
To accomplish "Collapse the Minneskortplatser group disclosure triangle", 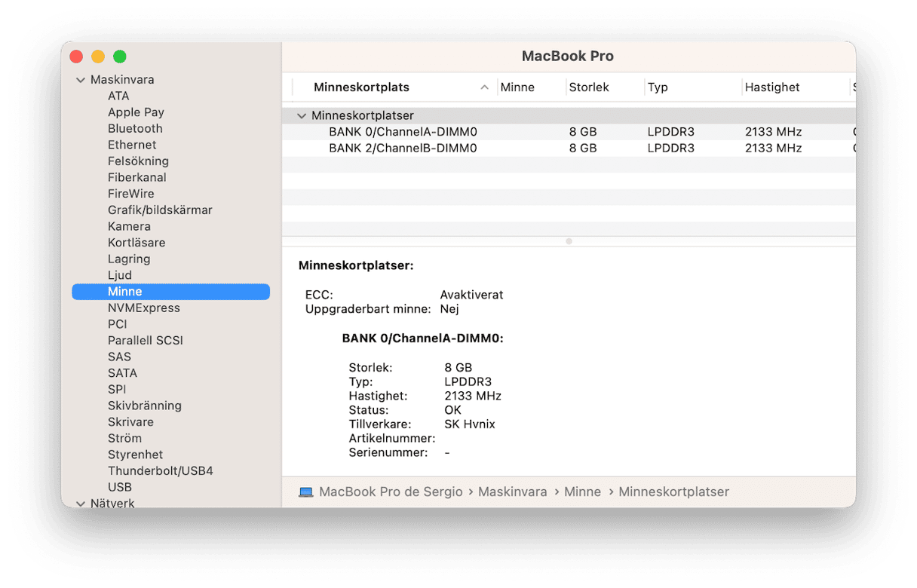I will coord(302,116).
